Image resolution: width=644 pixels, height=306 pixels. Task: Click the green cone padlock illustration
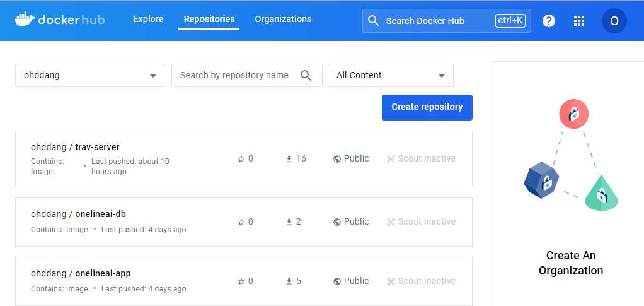click(601, 193)
